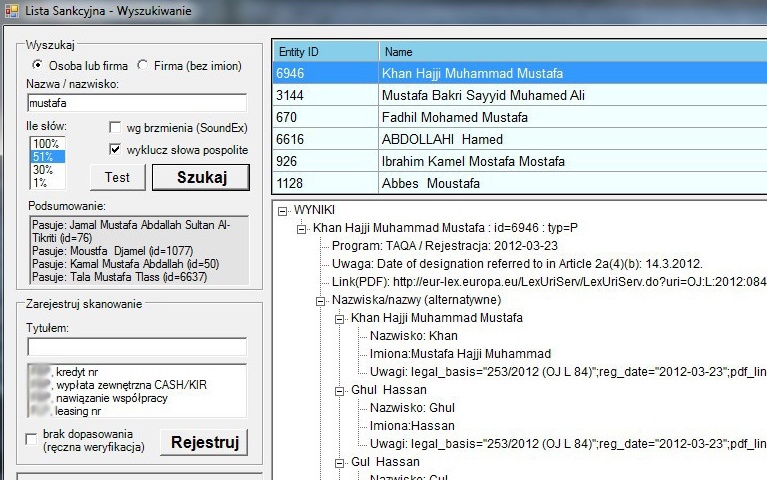The height and width of the screenshot is (480, 767).
Task: Click the Szukaj search button
Action: pos(200,178)
